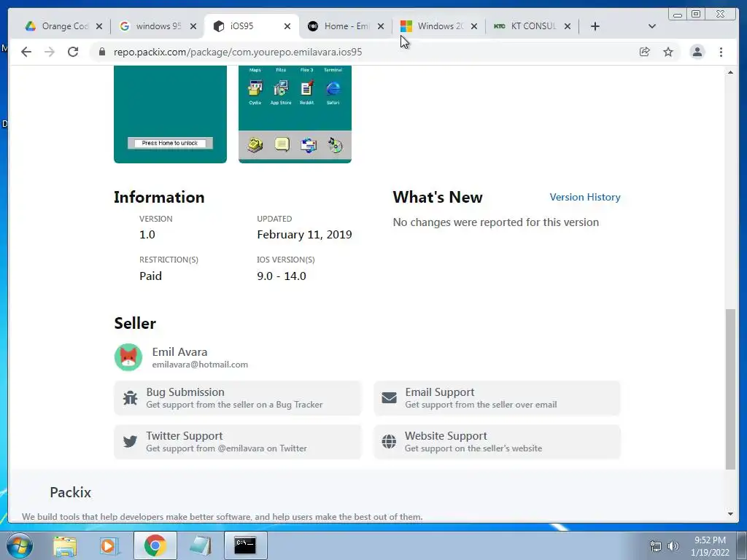This screenshot has width=747, height=560.
Task: Expand the tab search dropdown
Action: [652, 26]
